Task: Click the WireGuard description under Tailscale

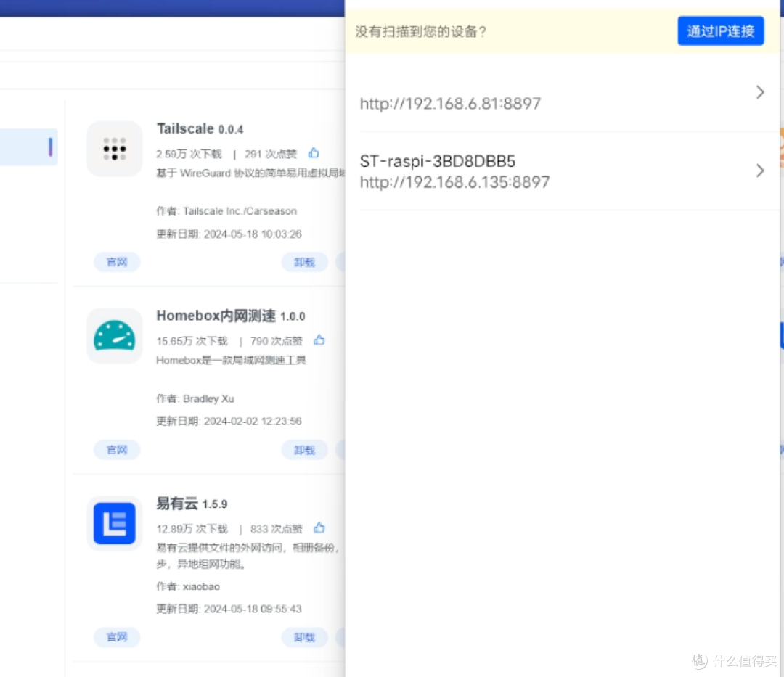Action: point(250,173)
